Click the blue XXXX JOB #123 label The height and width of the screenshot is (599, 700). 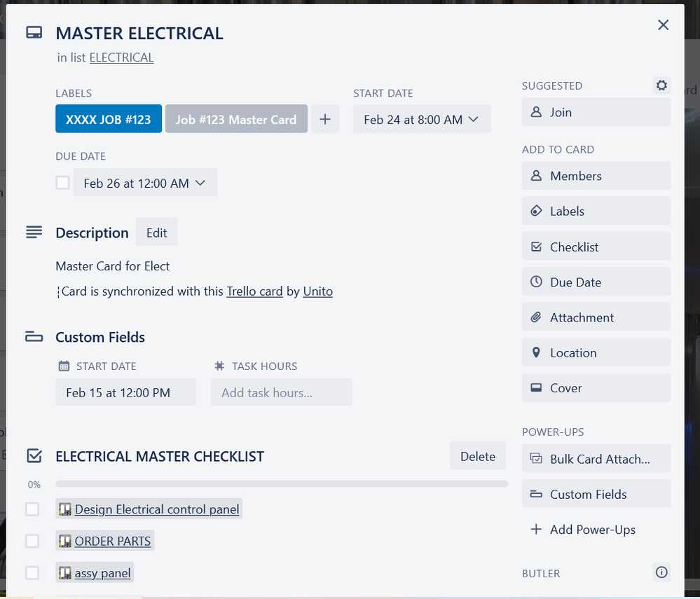click(x=109, y=119)
